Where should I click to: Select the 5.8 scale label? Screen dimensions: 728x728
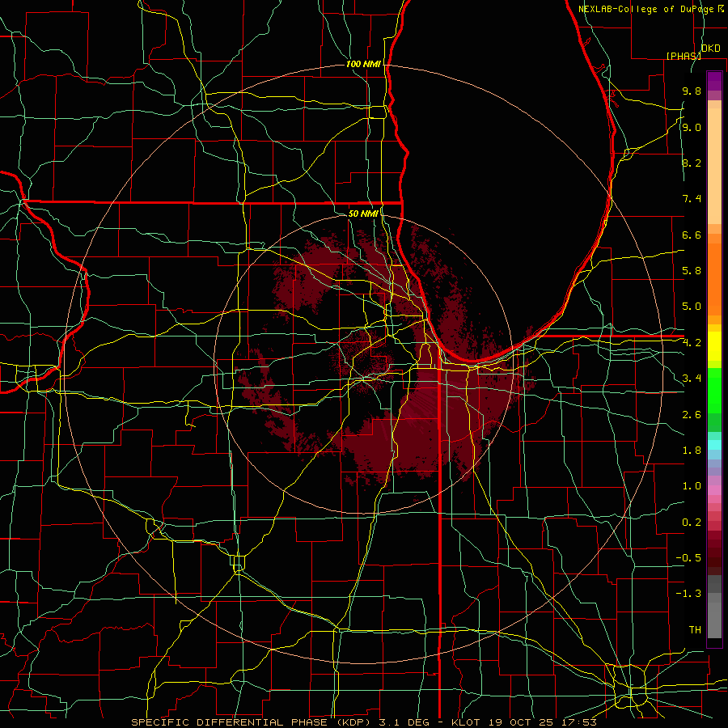tap(692, 271)
